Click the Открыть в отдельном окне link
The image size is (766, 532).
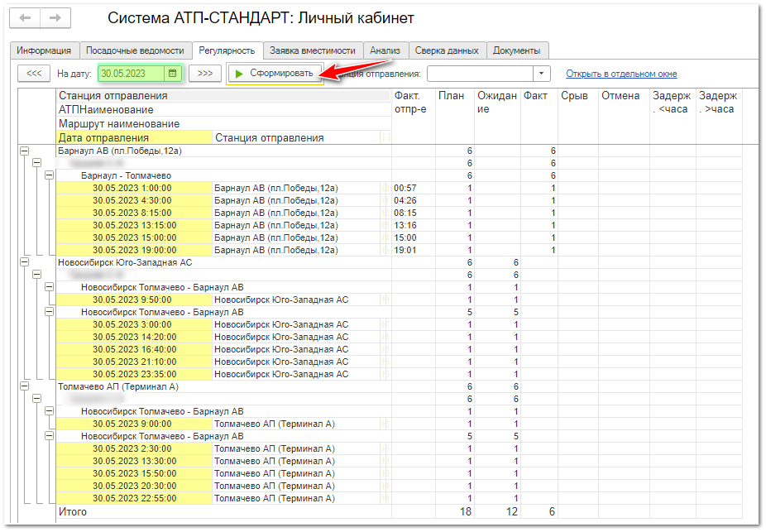(x=621, y=74)
